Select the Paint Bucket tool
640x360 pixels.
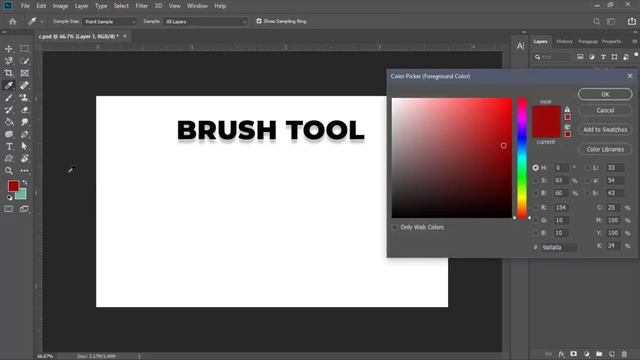(9, 122)
